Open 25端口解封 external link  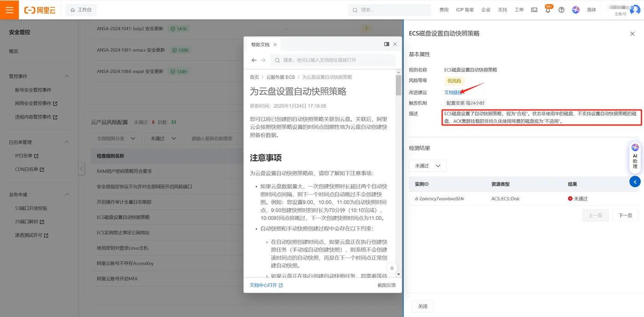(x=29, y=222)
